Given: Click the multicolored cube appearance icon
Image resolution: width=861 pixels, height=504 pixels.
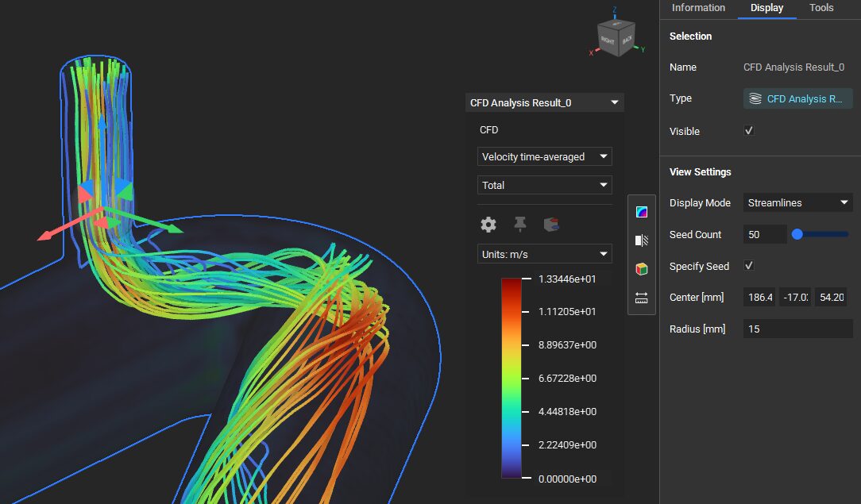Looking at the screenshot, I should pyautogui.click(x=642, y=269).
